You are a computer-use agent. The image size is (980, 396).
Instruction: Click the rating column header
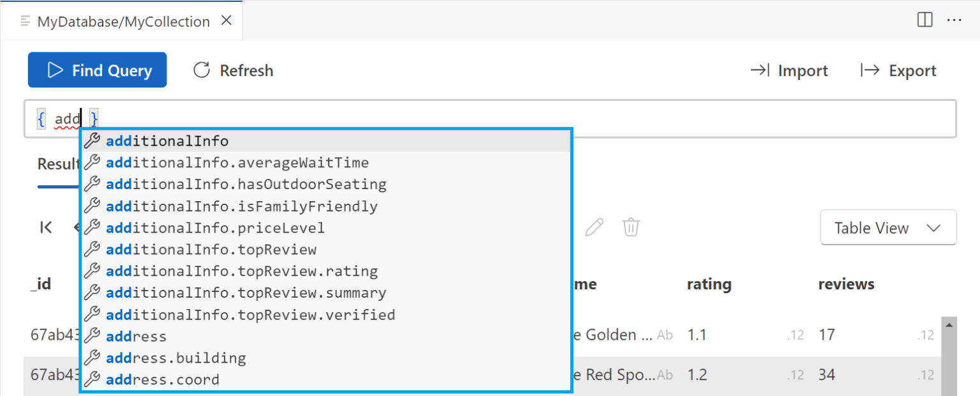coord(709,284)
